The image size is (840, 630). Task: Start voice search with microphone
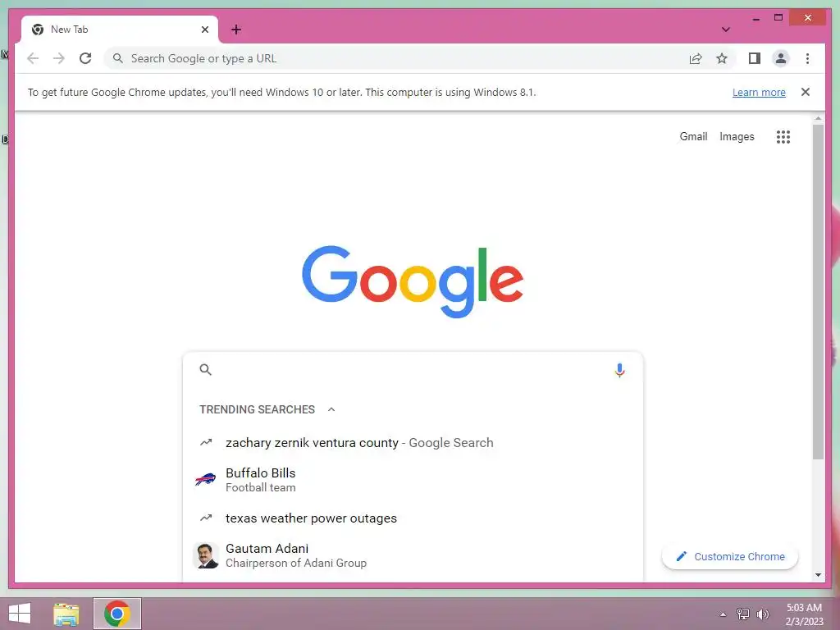point(619,370)
